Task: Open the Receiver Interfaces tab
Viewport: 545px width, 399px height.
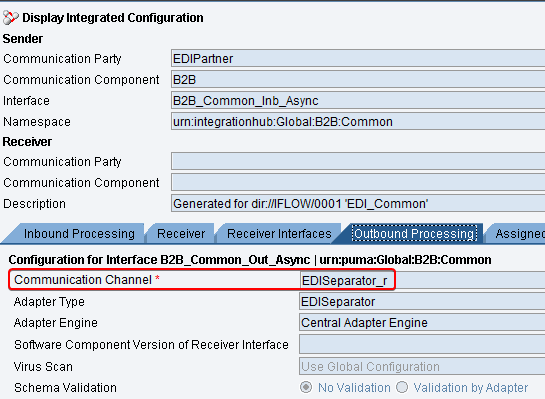Action: 279,234
